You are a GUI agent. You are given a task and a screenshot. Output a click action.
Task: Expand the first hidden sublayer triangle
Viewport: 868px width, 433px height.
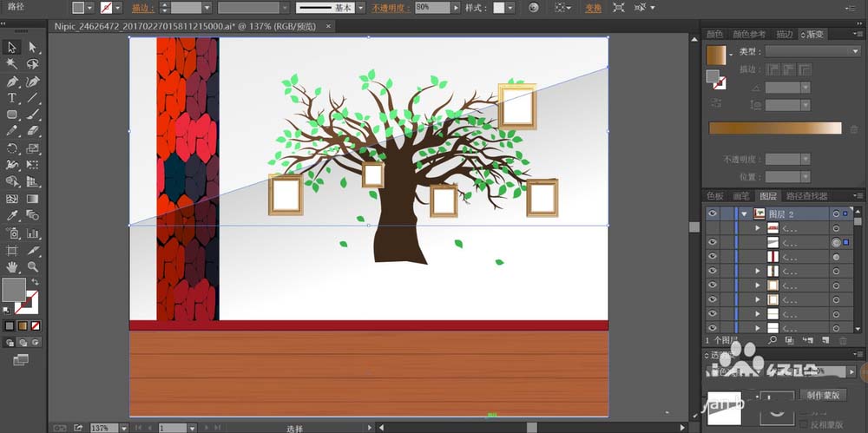click(x=758, y=227)
